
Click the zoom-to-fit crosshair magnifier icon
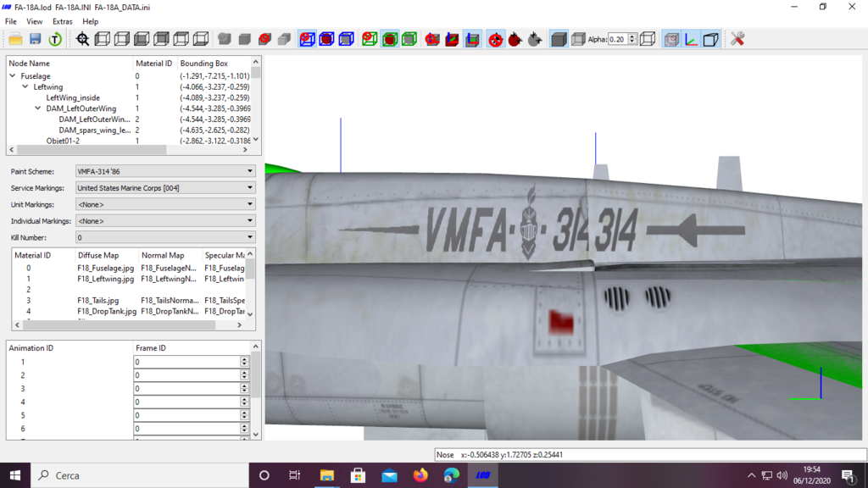(x=82, y=39)
